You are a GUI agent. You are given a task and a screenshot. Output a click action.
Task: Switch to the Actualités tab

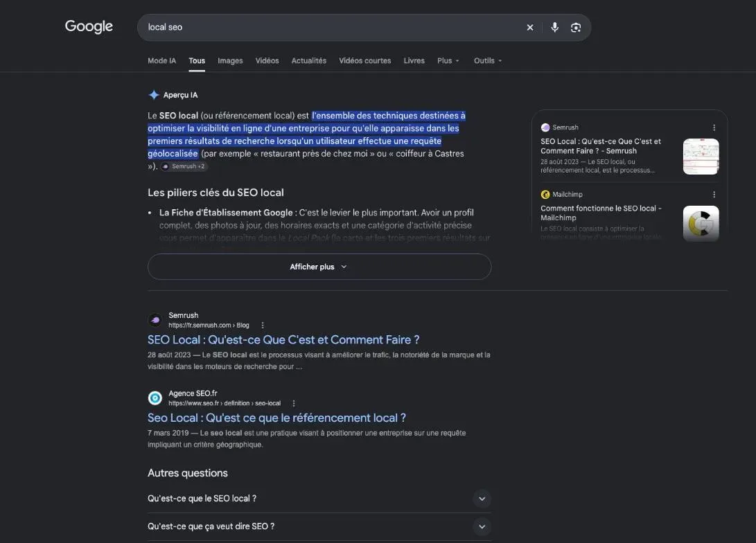pos(308,61)
